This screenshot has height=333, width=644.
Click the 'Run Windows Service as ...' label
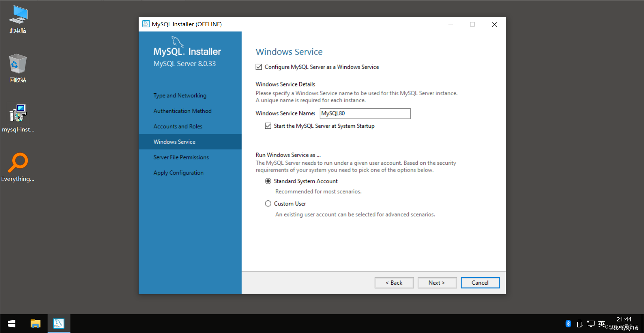(288, 155)
